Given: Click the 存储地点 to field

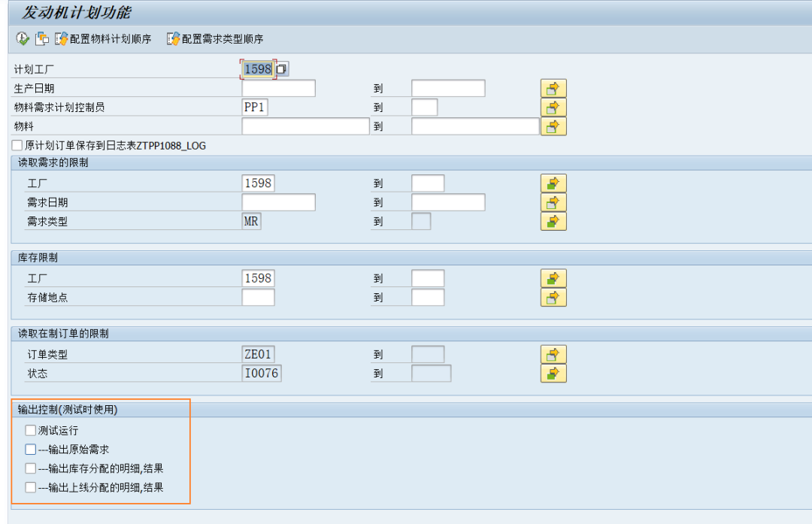Looking at the screenshot, I should [x=428, y=298].
